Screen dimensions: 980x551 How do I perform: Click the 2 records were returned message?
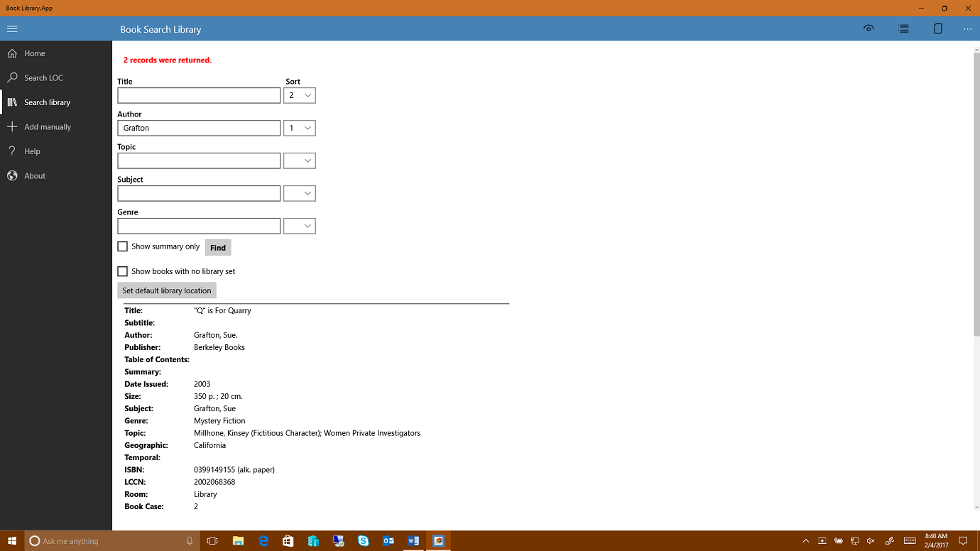pos(168,60)
